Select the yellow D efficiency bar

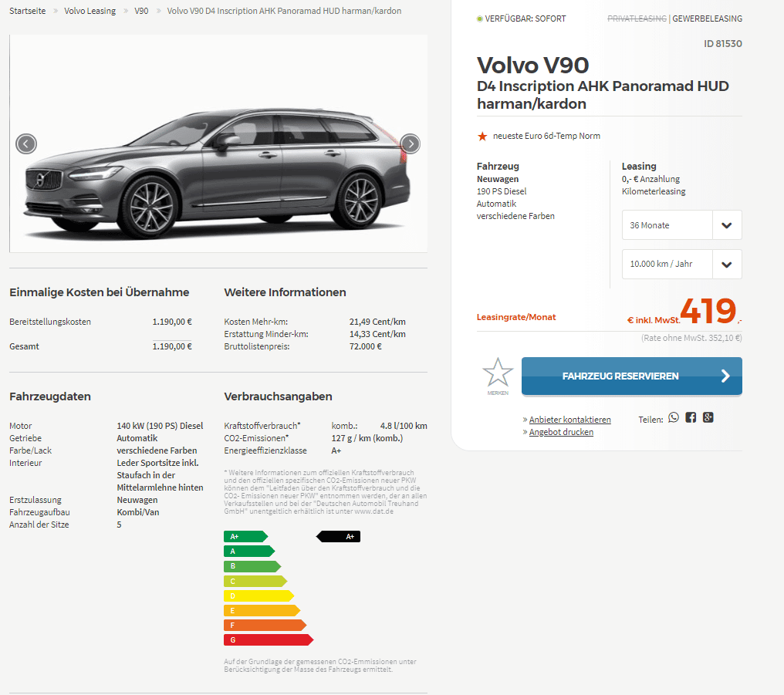tap(259, 595)
